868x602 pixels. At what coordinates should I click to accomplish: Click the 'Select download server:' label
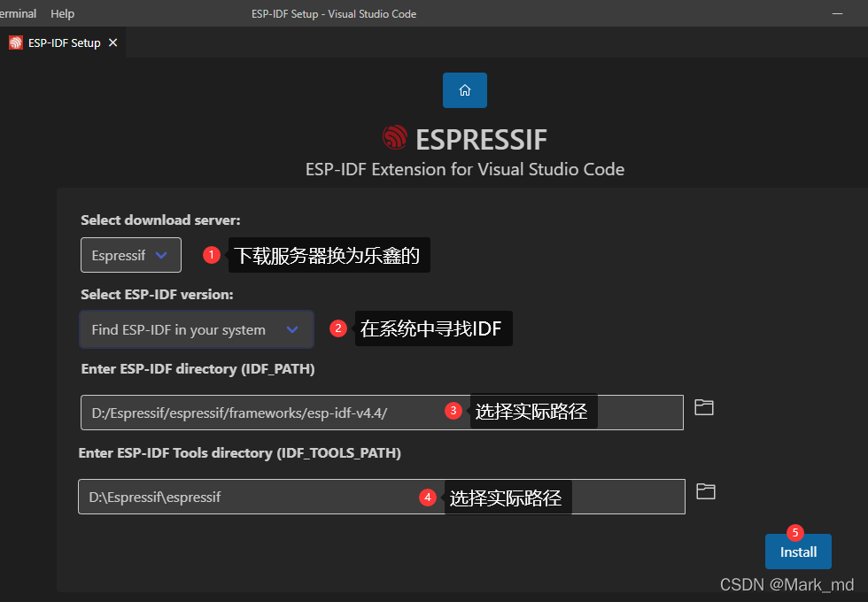tap(160, 220)
